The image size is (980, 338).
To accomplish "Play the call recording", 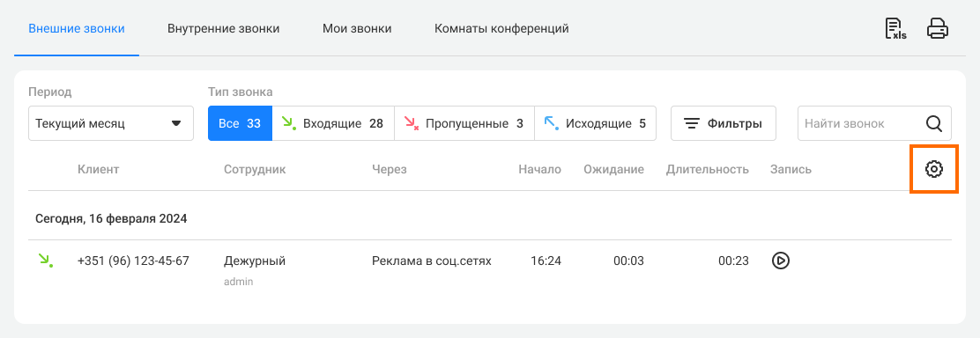I will pyautogui.click(x=780, y=261).
